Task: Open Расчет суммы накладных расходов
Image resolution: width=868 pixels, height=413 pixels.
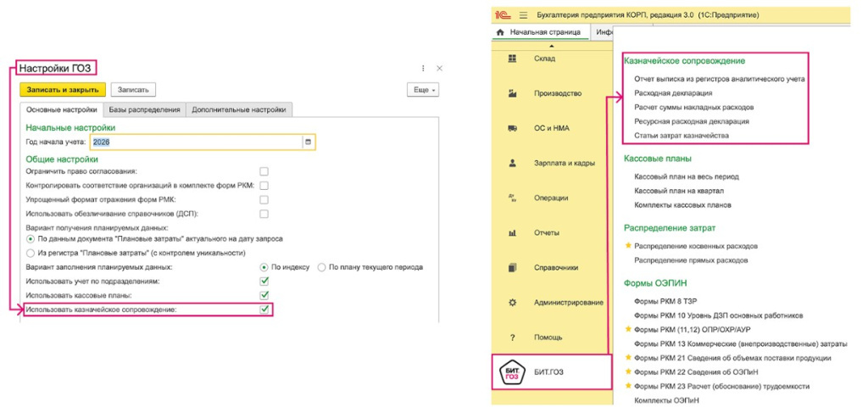Action: tap(694, 107)
